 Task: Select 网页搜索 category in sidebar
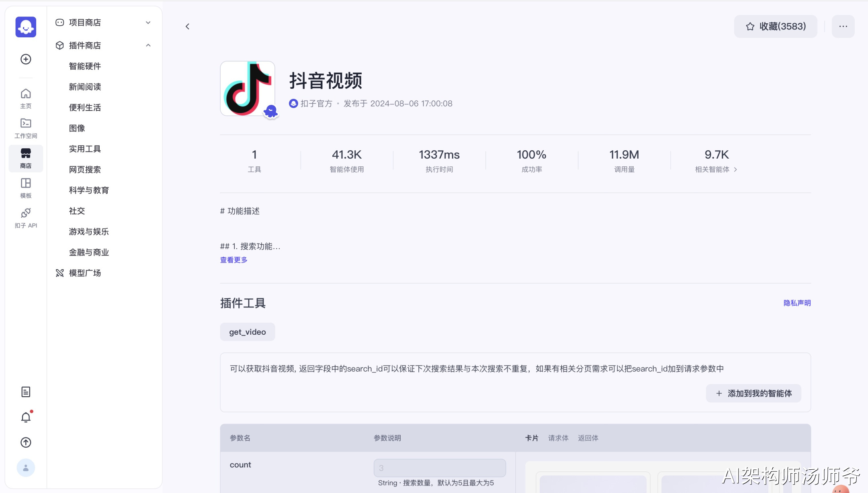point(85,170)
